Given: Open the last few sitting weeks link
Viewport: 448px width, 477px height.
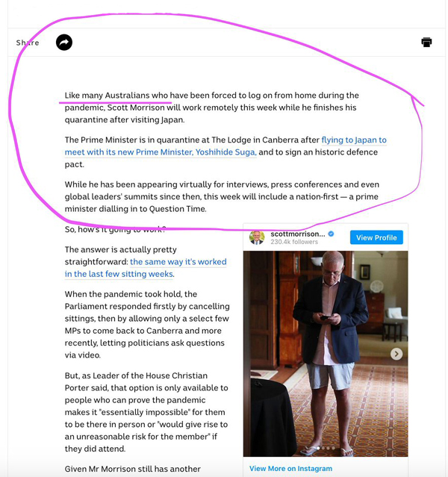Looking at the screenshot, I should pos(119,274).
